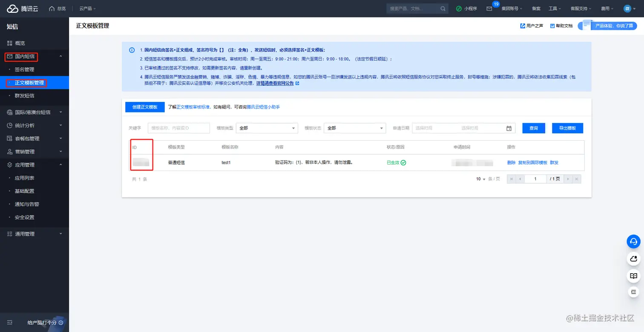
Task: Expand the 营销管理 sidebar section
Action: [34, 152]
